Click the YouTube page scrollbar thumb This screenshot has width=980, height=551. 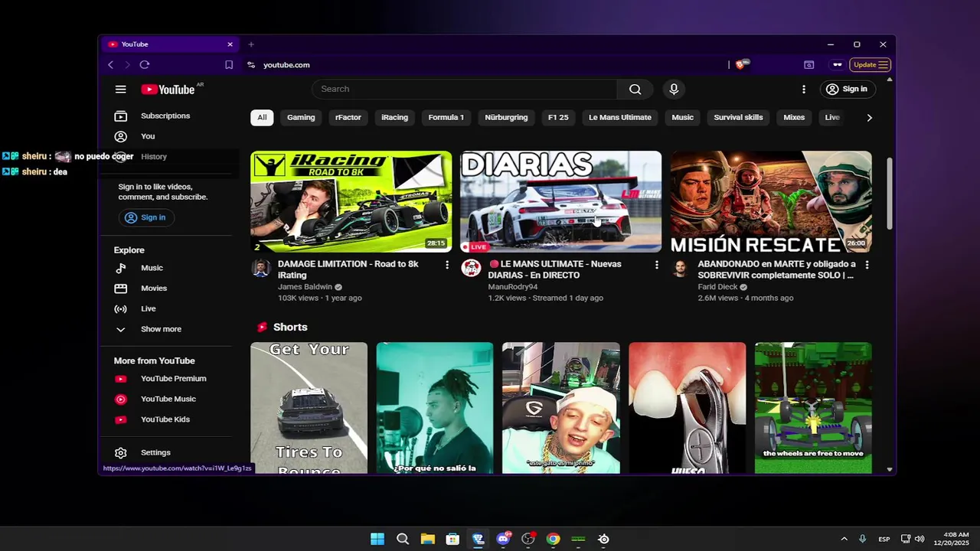click(890, 193)
